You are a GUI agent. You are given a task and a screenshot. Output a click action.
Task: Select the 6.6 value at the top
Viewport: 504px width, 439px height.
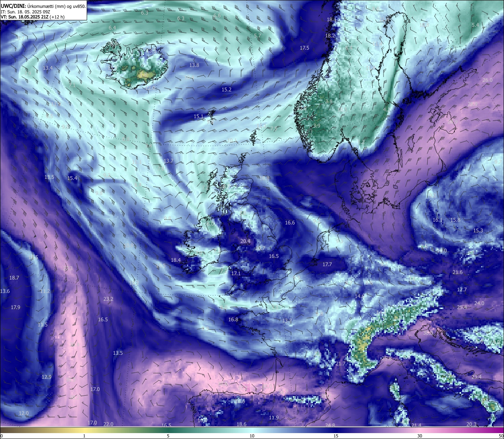(x=217, y=16)
